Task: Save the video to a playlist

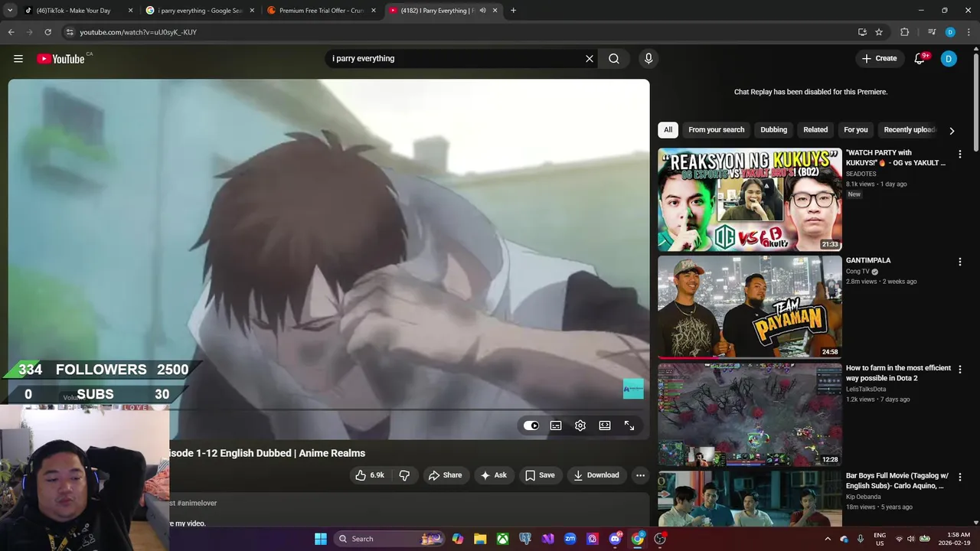Action: coord(540,475)
